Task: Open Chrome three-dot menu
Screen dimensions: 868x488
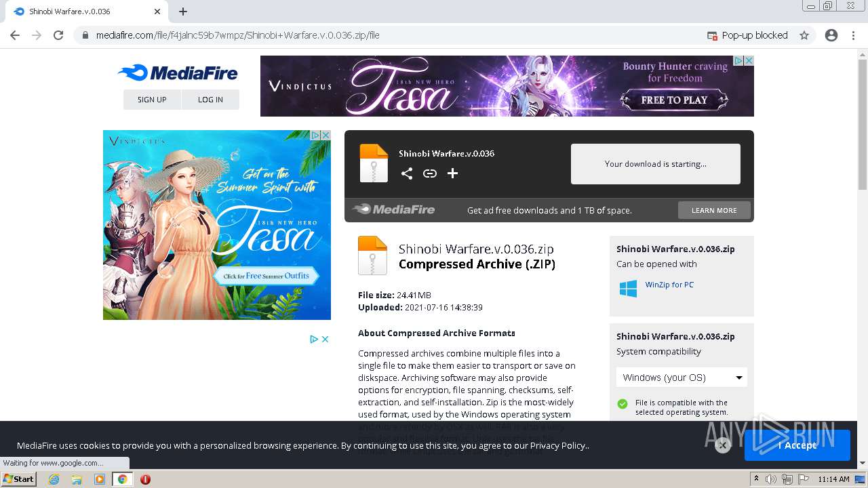Action: pos(853,35)
